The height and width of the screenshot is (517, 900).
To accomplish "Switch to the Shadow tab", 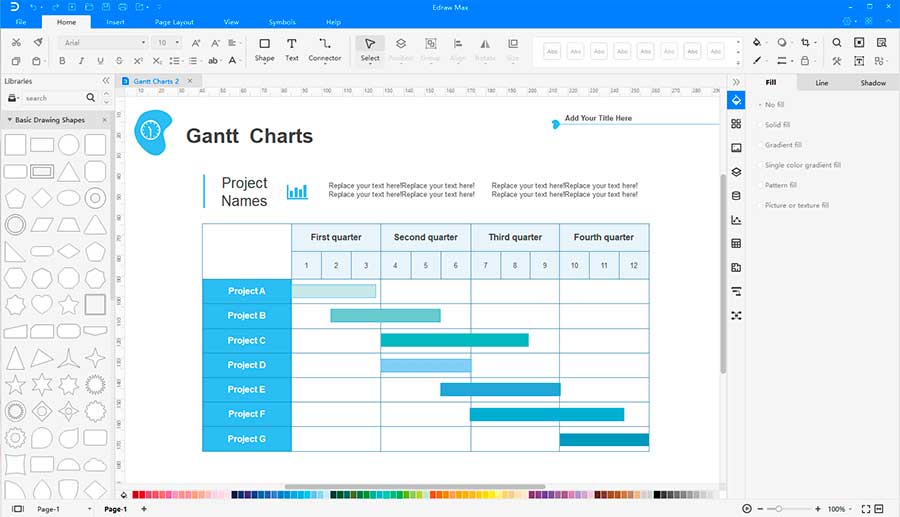I will point(872,83).
